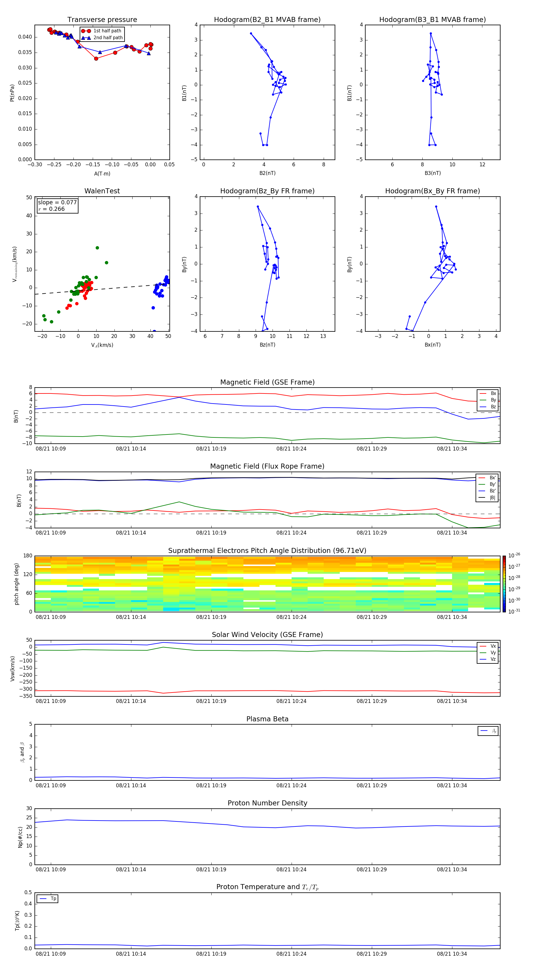Select the green By legend entry in GSE panel
This screenshot has height=980, width=535.
pos(488,400)
